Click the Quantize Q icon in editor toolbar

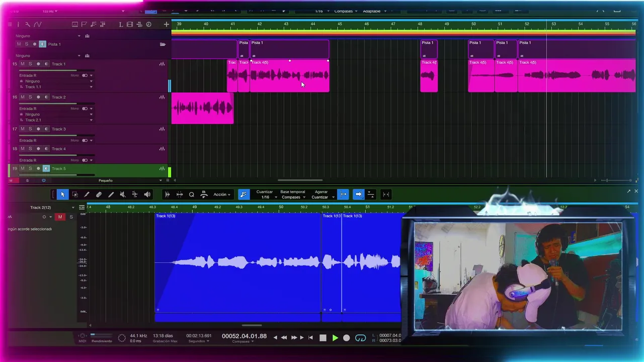point(192,195)
